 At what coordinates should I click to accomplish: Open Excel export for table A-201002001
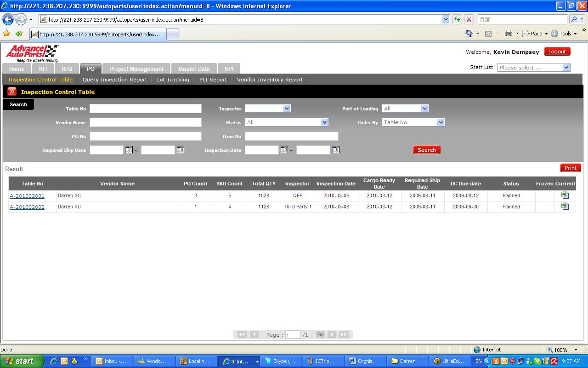(x=565, y=195)
